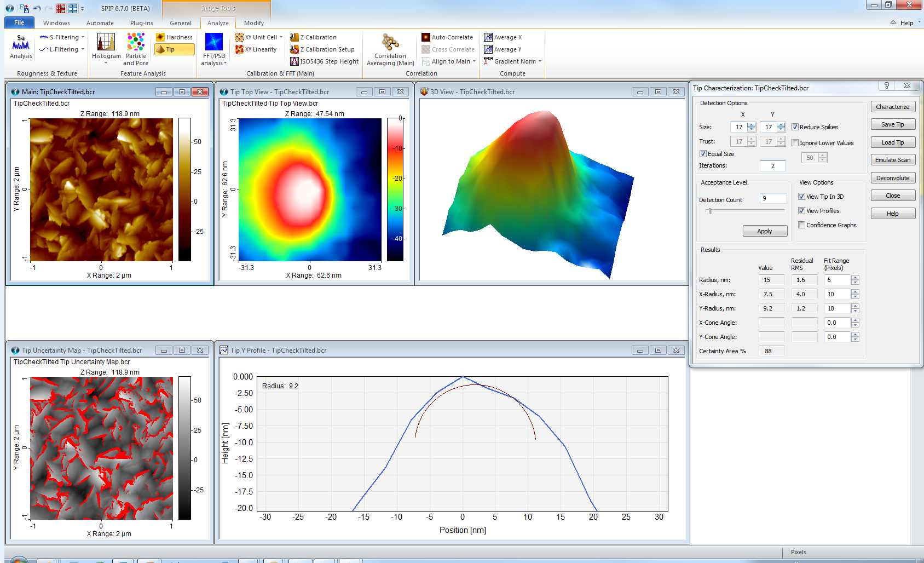Open Correlation Averaging (Main) tool
Image resolution: width=924 pixels, height=563 pixels.
pos(390,49)
